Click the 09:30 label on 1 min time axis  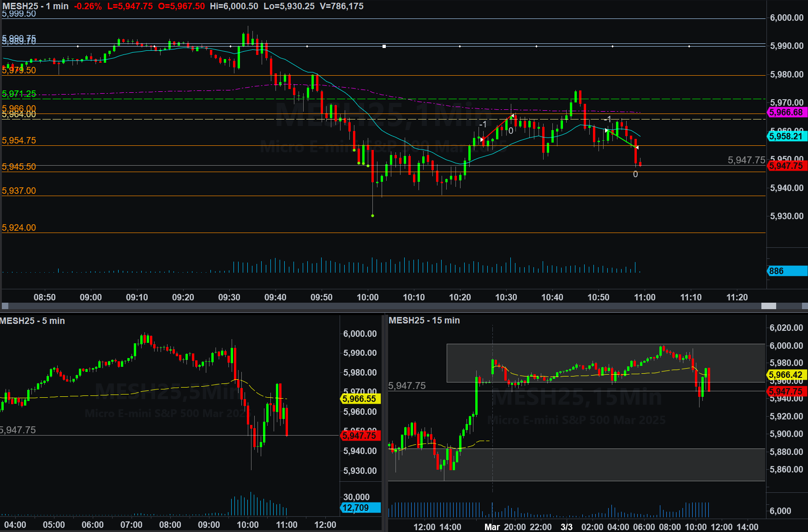(x=229, y=297)
